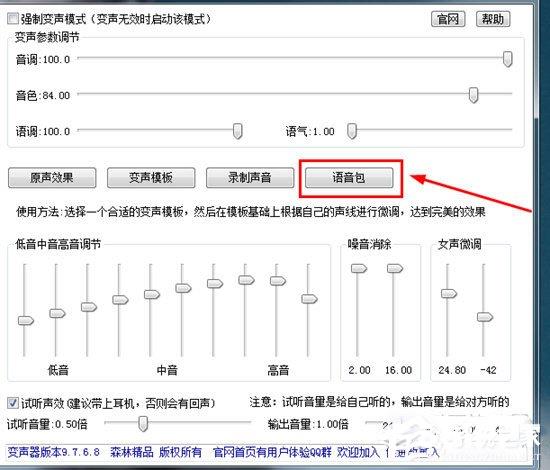
Task: Click the 语气 tone slider handle
Action: pyautogui.click(x=352, y=131)
